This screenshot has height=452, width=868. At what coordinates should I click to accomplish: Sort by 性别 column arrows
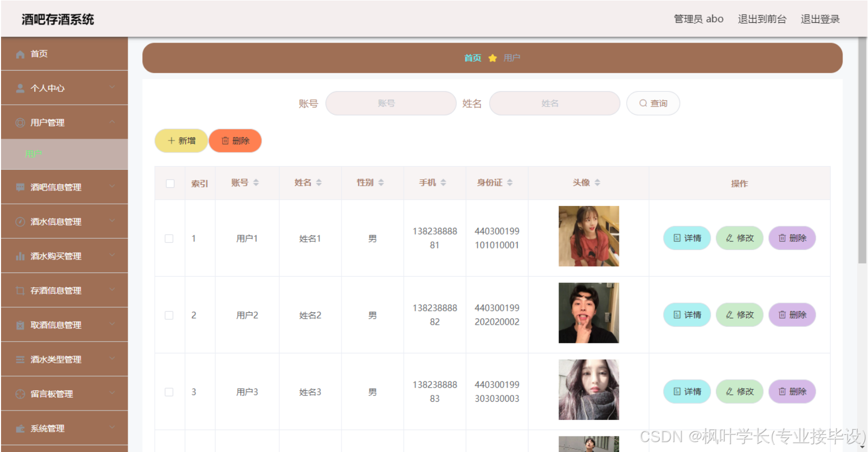381,183
